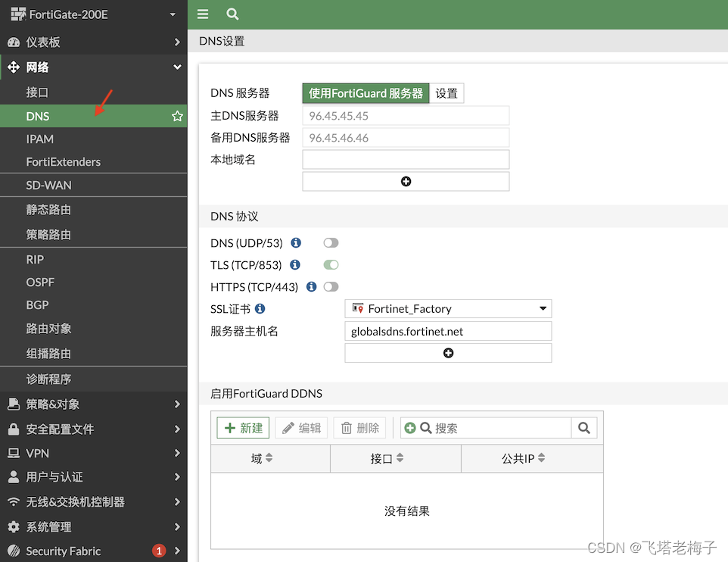This screenshot has width=728, height=562.
Task: Click the red notification badge on Security Fabric
Action: (x=159, y=551)
